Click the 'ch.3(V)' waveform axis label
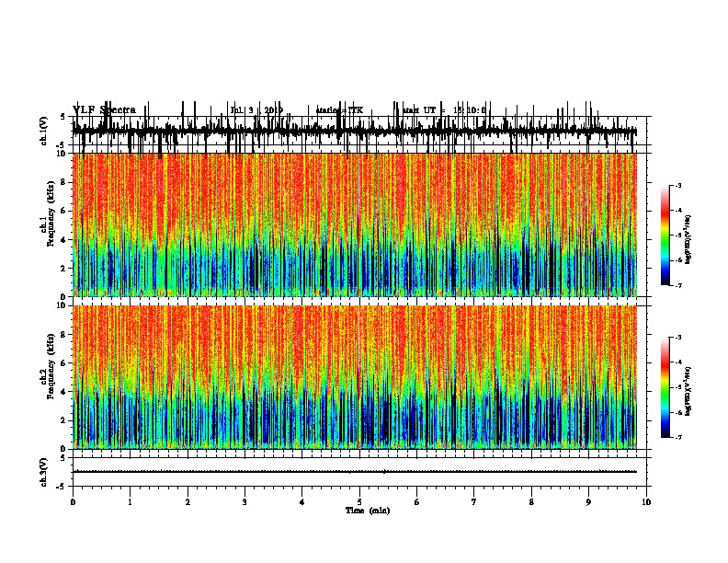Viewport: 728px width, 563px height. pos(43,472)
